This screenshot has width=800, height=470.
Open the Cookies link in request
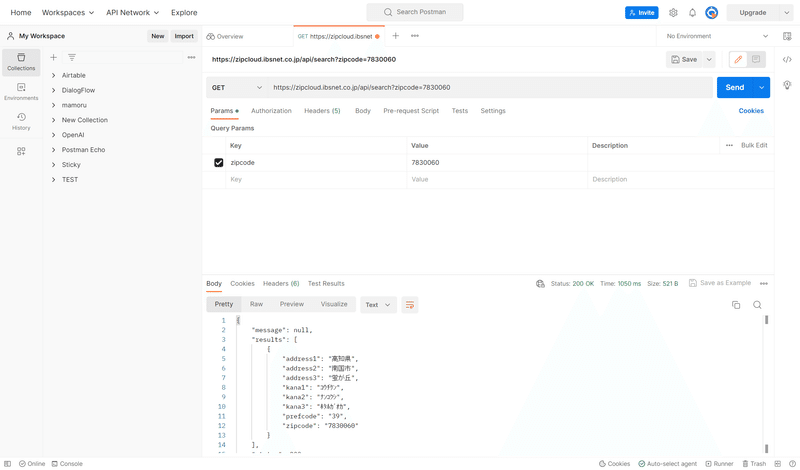[x=751, y=111]
